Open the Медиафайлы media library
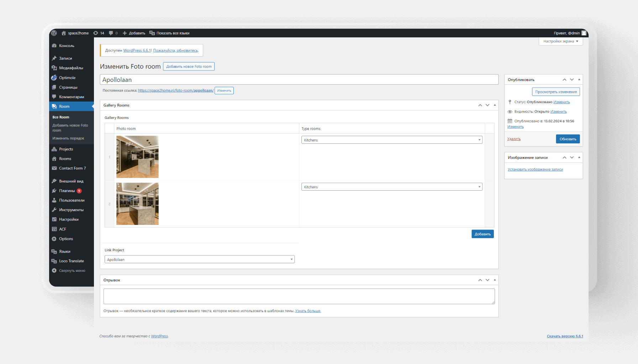Image resolution: width=638 pixels, height=364 pixels. point(72,68)
